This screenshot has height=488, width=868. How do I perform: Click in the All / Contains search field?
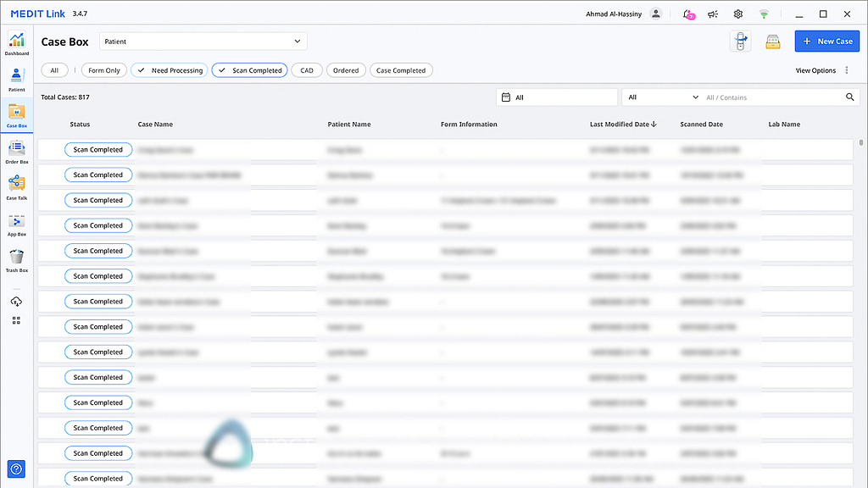771,97
